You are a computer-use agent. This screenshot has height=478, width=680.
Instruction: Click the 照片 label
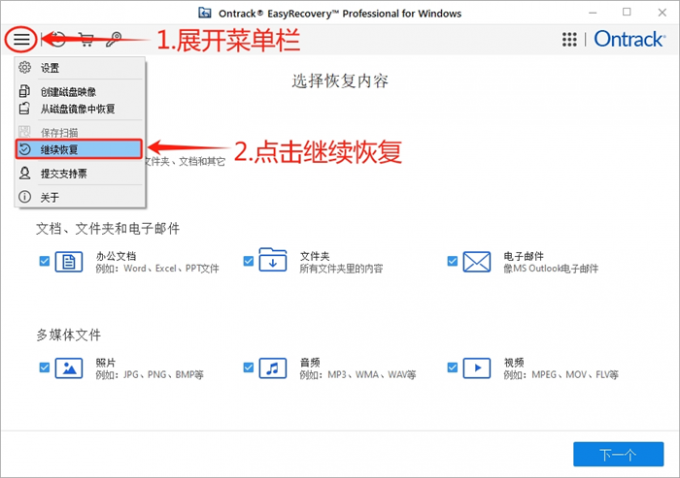106,363
